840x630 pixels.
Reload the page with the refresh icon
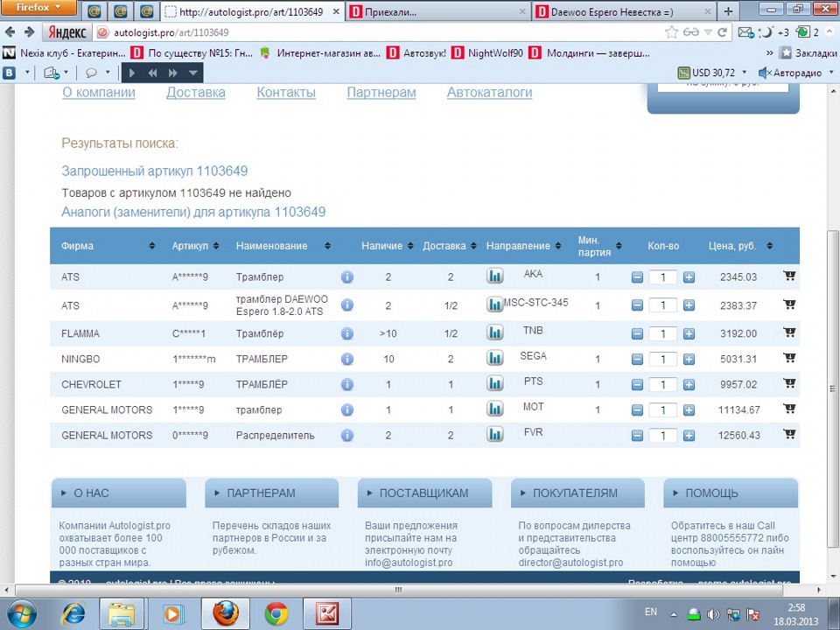point(722,32)
